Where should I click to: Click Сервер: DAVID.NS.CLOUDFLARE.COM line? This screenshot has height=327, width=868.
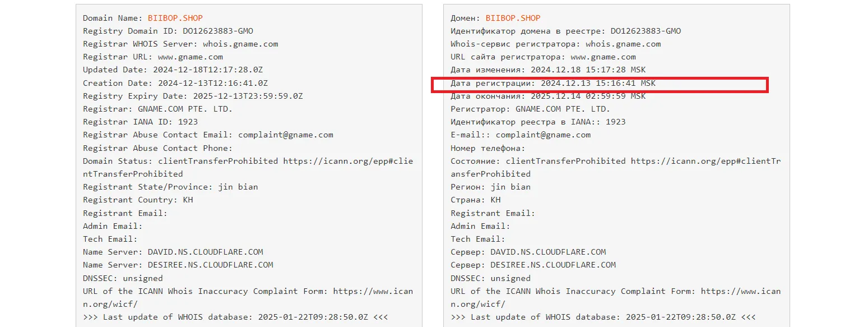tap(528, 252)
